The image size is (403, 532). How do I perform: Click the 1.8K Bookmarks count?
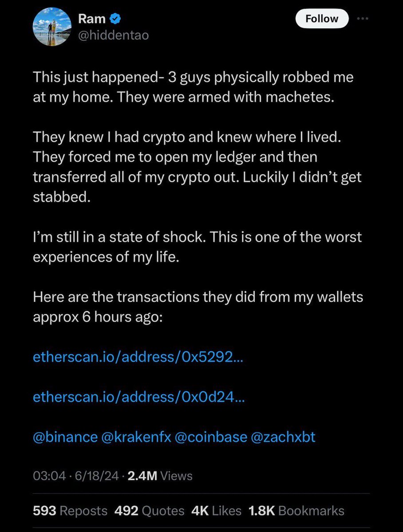click(x=296, y=510)
